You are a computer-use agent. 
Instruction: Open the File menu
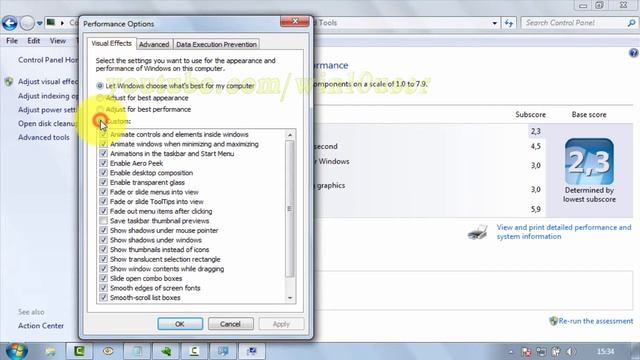pos(12,41)
